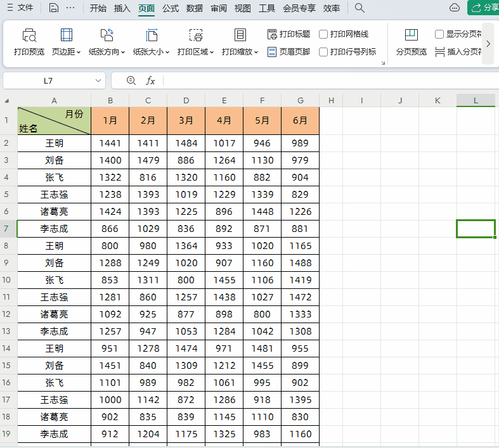Switch to the 视图 tab
This screenshot has width=499, height=448.
pos(242,8)
